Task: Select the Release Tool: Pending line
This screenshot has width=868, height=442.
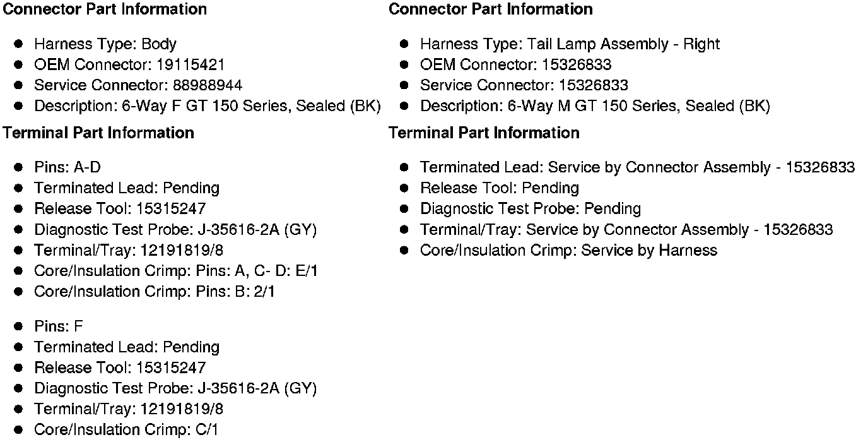Action: [499, 188]
